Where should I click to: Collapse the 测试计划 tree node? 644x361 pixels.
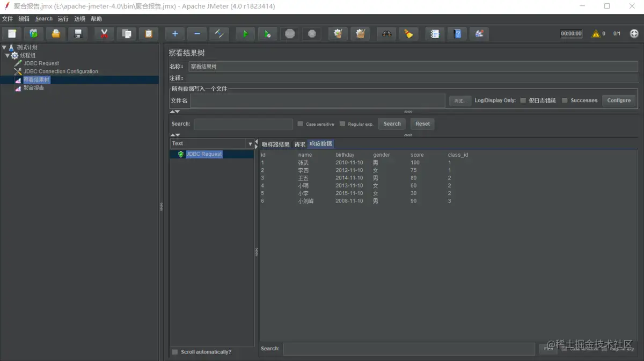pos(4,47)
